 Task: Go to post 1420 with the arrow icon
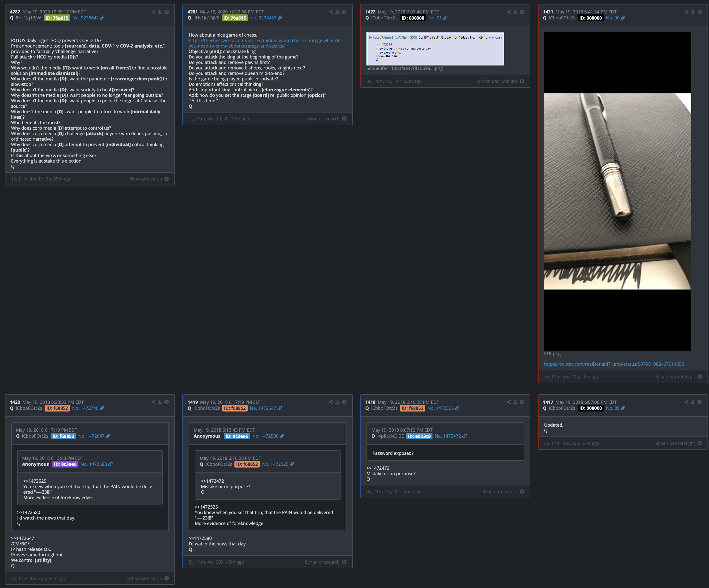tap(166, 402)
